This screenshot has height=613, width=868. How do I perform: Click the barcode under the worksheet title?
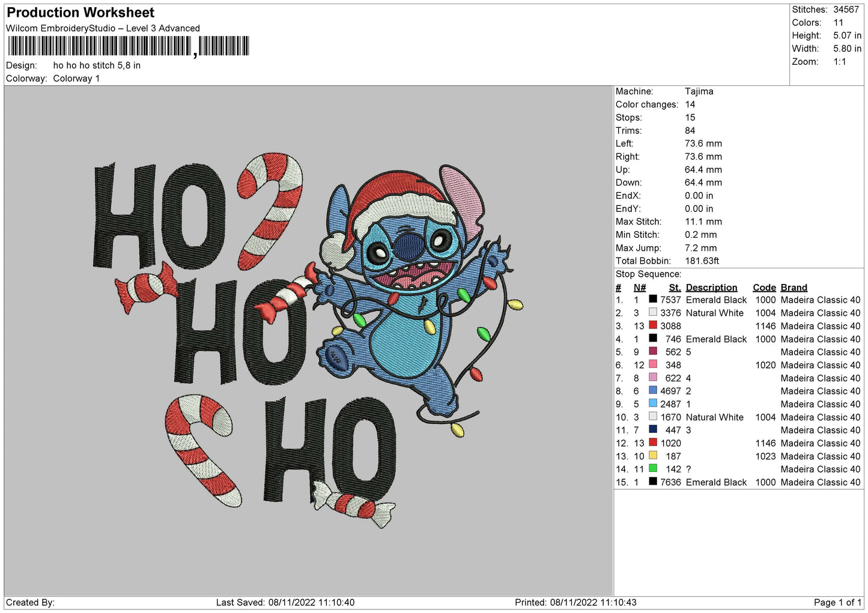pyautogui.click(x=128, y=46)
